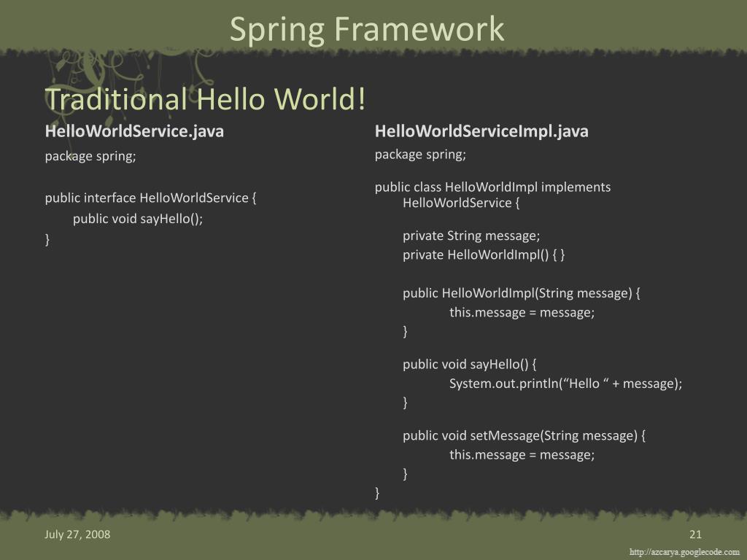
Task: Click slide number 21 in footer
Action: pyautogui.click(x=694, y=534)
